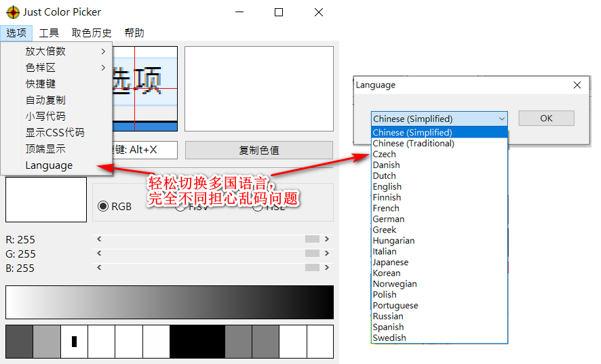Click the light gray second swatch

(x=47, y=342)
